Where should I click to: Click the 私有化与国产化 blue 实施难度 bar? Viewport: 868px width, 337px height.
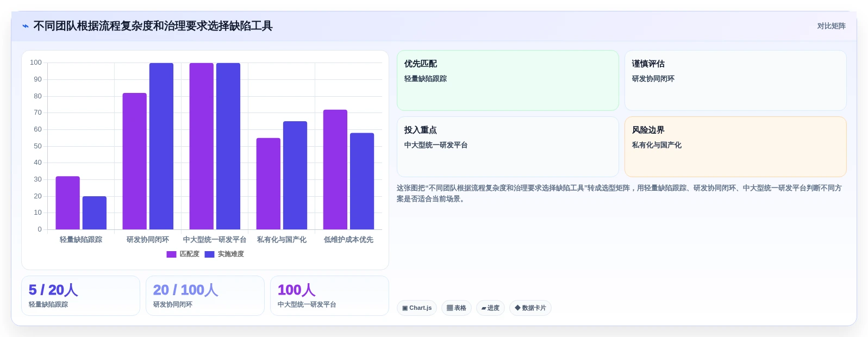295,175
